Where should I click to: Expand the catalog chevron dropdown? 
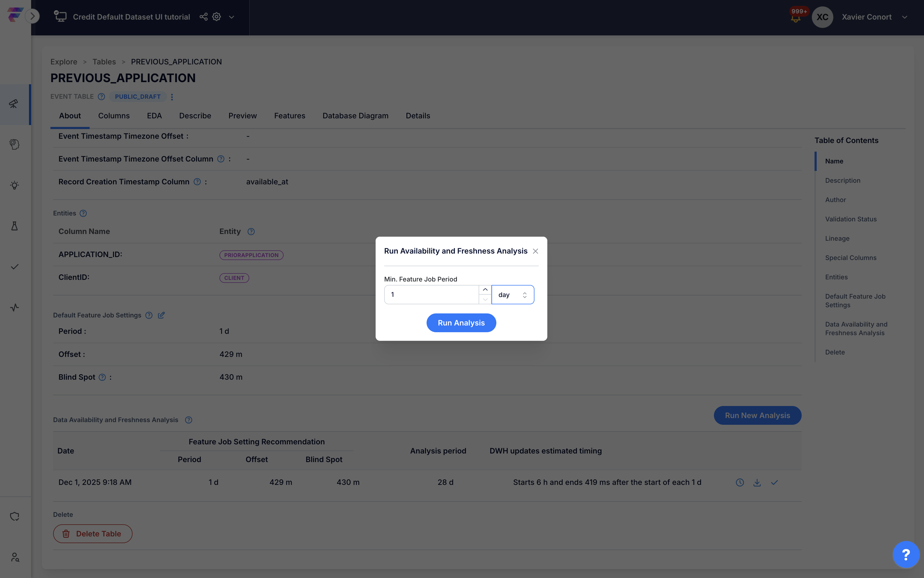[x=232, y=17]
